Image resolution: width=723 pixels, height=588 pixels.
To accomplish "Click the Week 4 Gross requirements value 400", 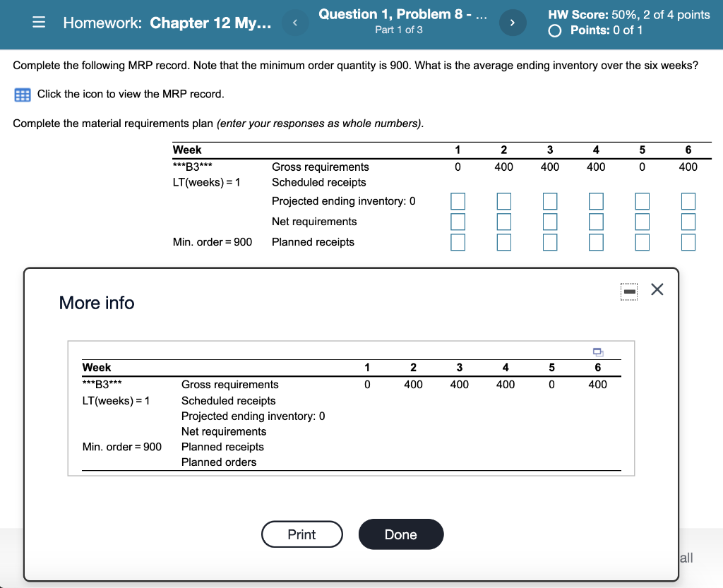I will click(596, 167).
